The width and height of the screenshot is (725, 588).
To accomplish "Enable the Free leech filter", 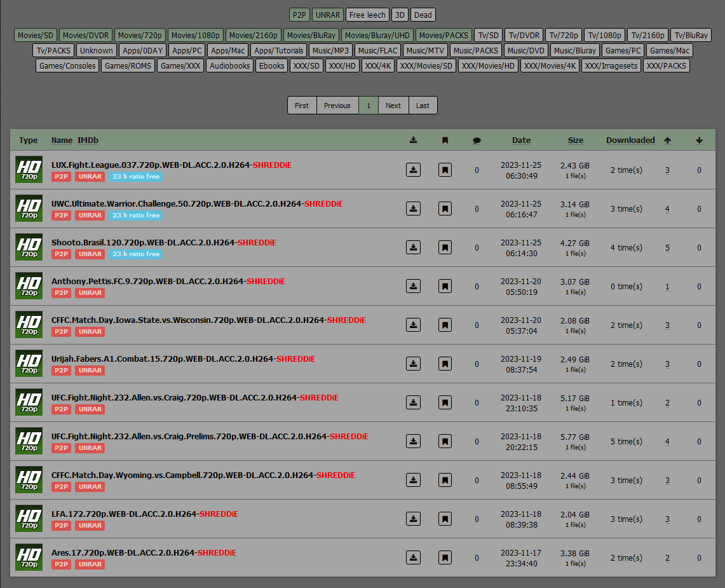I will [x=367, y=15].
